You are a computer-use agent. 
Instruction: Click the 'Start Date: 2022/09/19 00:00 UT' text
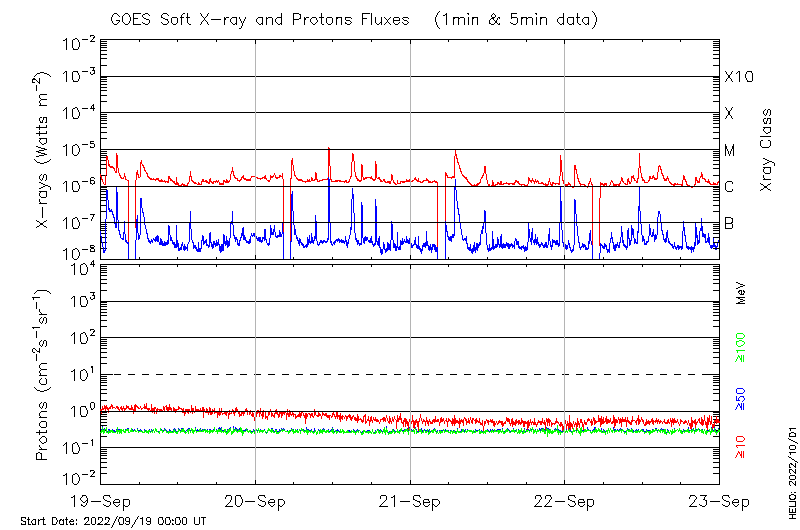point(113,521)
